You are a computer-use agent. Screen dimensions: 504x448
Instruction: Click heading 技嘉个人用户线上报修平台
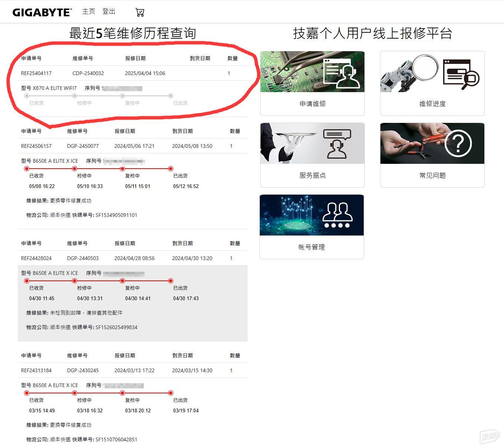point(373,33)
